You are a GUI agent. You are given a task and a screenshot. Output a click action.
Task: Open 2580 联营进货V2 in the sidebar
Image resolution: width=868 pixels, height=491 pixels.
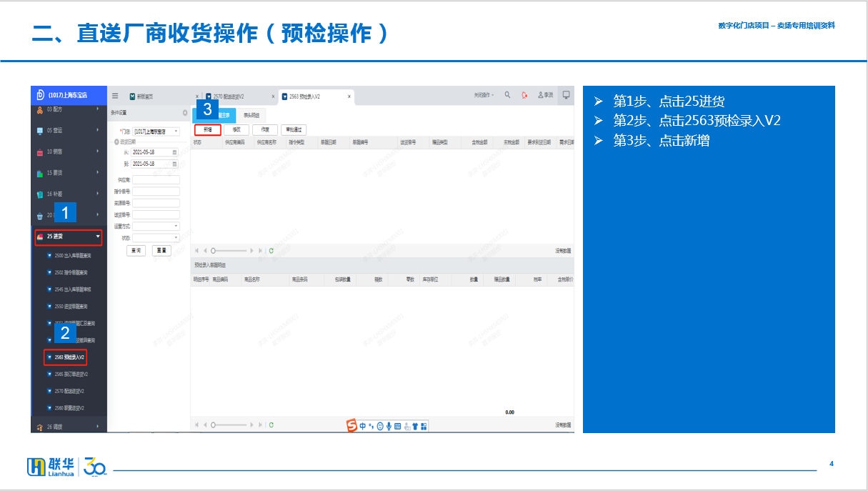point(66,408)
